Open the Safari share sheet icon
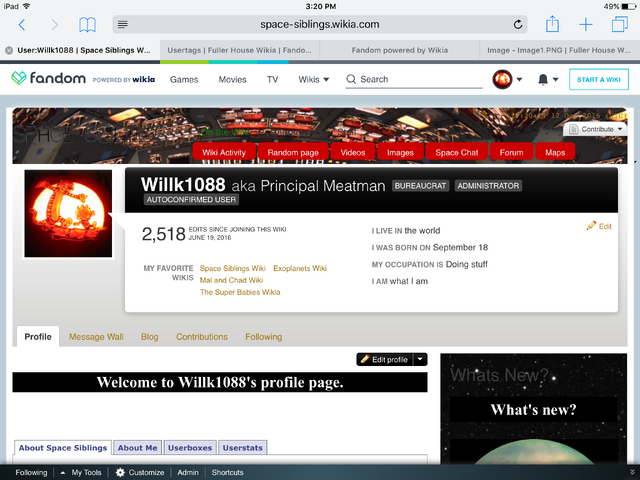Screen dimensions: 640x480 coord(552,24)
